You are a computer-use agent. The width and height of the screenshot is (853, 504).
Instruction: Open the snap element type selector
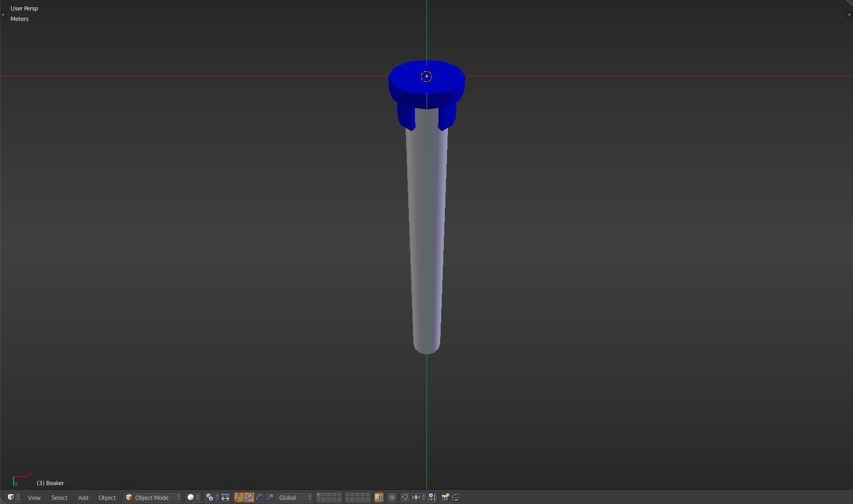(419, 497)
